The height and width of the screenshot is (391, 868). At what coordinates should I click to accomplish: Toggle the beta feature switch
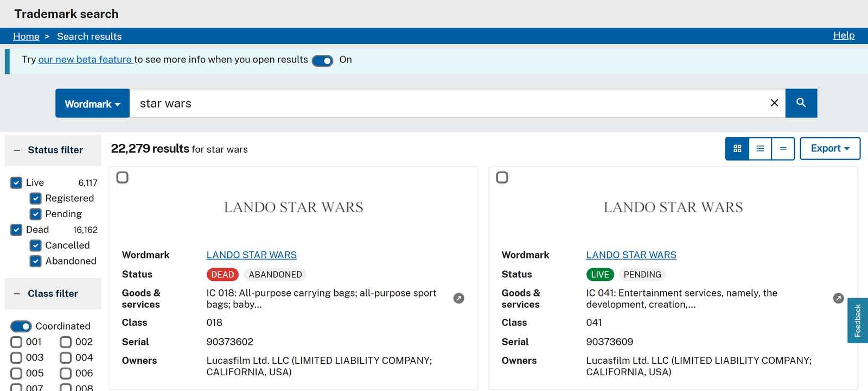click(322, 61)
